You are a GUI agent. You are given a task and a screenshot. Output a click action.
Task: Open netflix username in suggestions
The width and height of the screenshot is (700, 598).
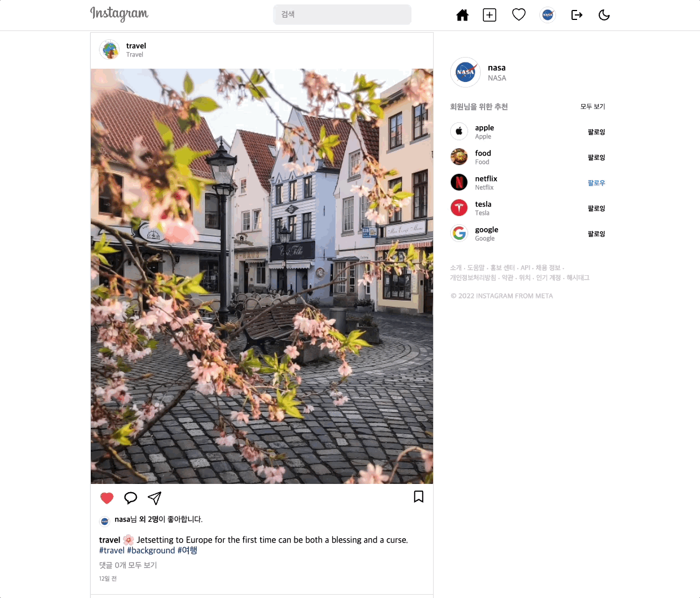[x=486, y=179]
